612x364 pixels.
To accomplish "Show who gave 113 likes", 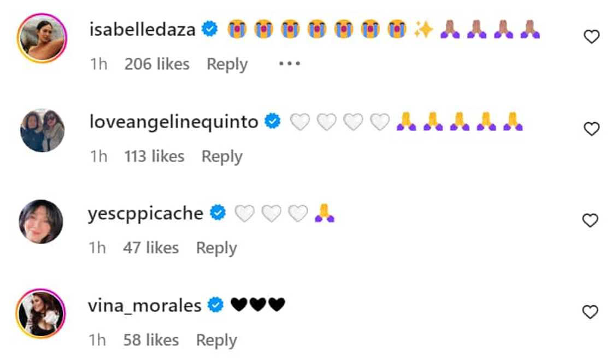I will pos(154,156).
